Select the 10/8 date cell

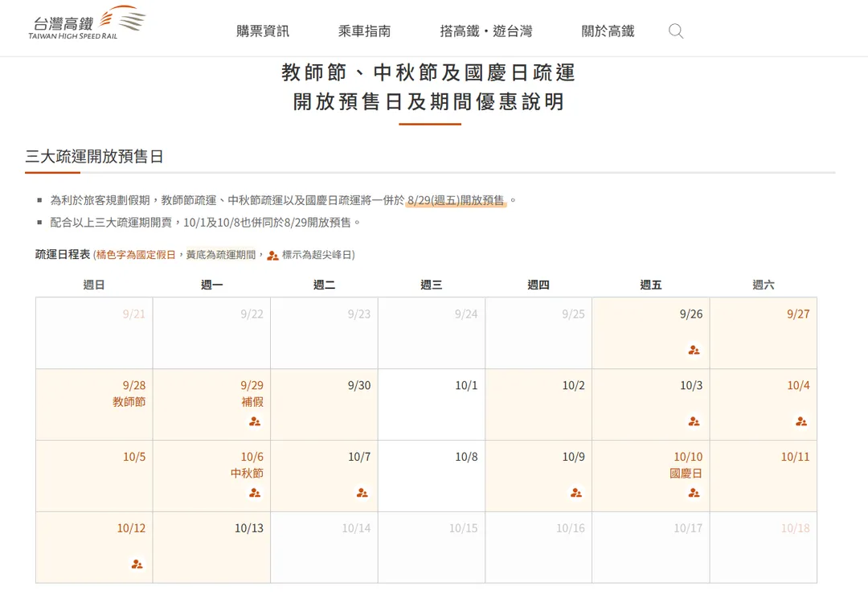[x=432, y=476]
